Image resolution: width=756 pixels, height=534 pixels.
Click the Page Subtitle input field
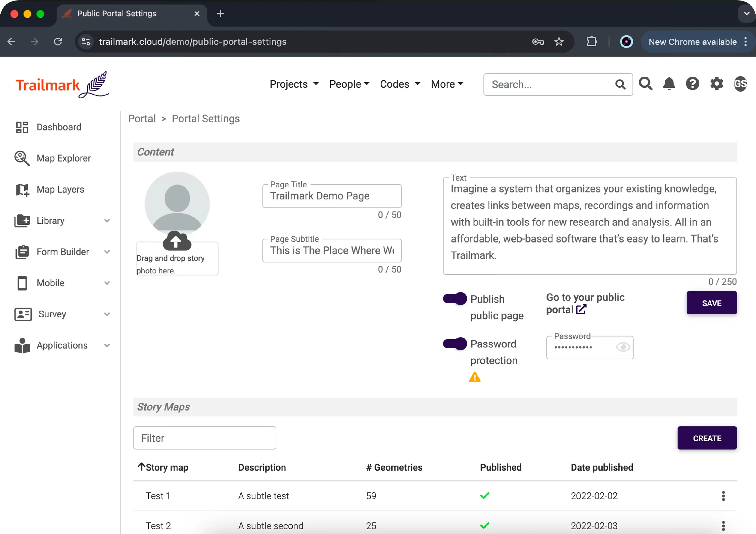pos(332,251)
